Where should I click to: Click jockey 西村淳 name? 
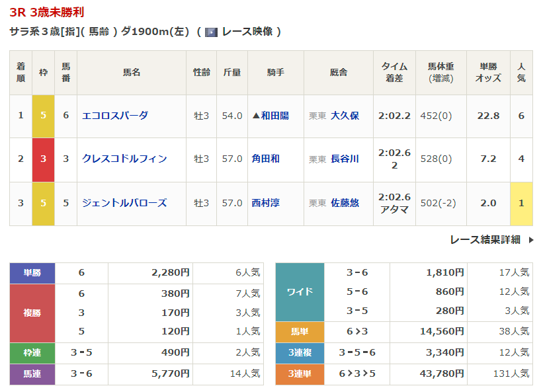point(266,203)
